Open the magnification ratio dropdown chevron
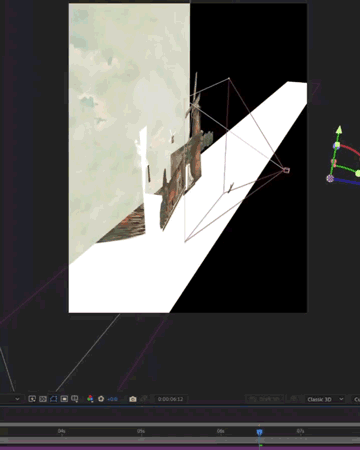 click(17, 399)
